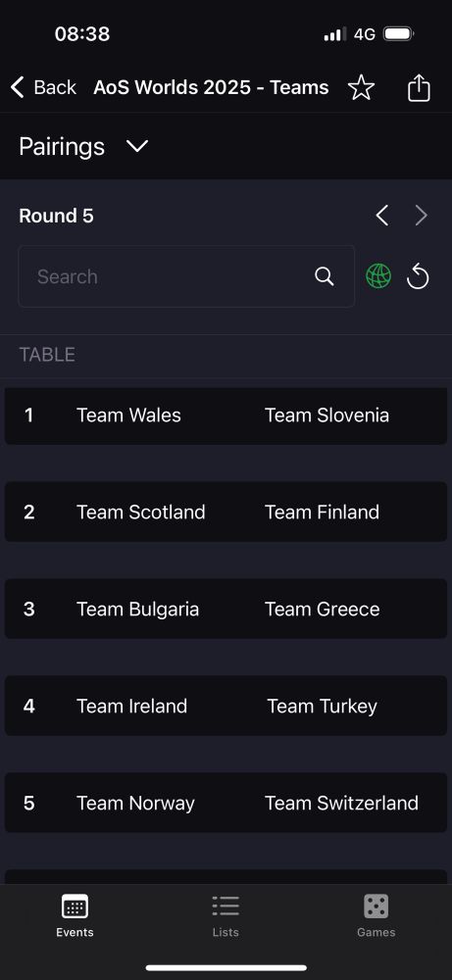Open the share icon in header
452x980 pixels.
click(419, 87)
